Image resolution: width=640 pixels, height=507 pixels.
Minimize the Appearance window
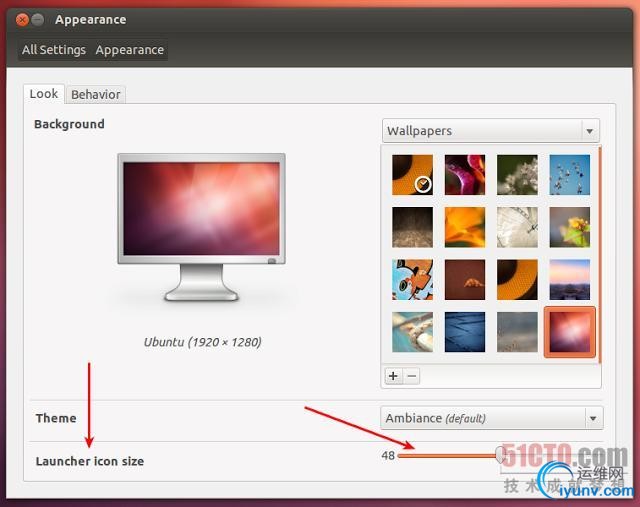click(x=38, y=20)
